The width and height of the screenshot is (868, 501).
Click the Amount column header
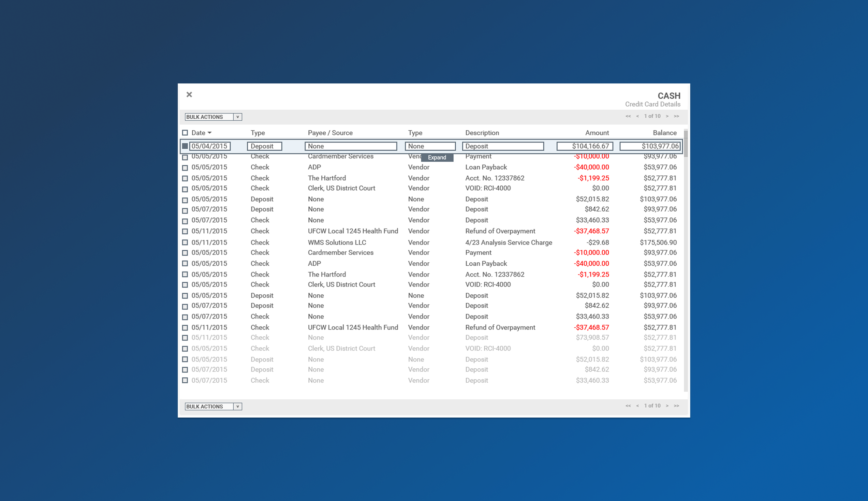pyautogui.click(x=597, y=133)
